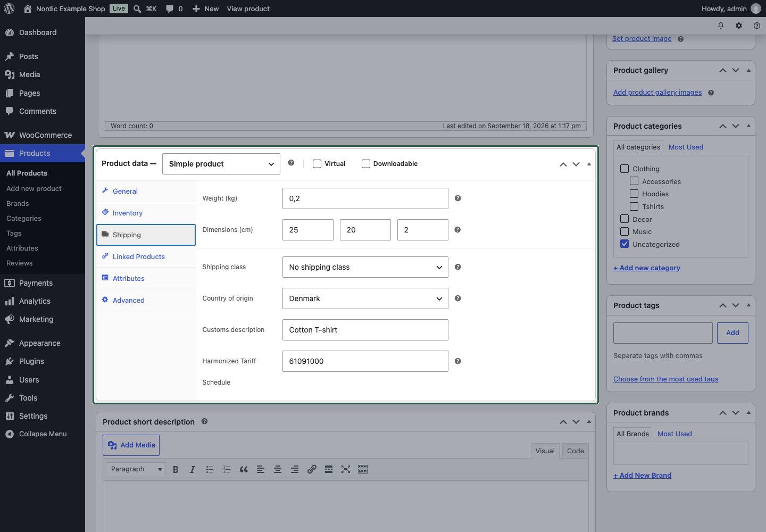Screen dimensions: 766x532
Task: Open the Paragraph format dropdown
Action: 136,469
